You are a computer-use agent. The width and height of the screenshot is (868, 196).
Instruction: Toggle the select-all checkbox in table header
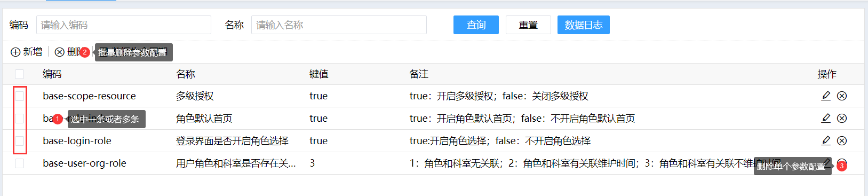20,74
